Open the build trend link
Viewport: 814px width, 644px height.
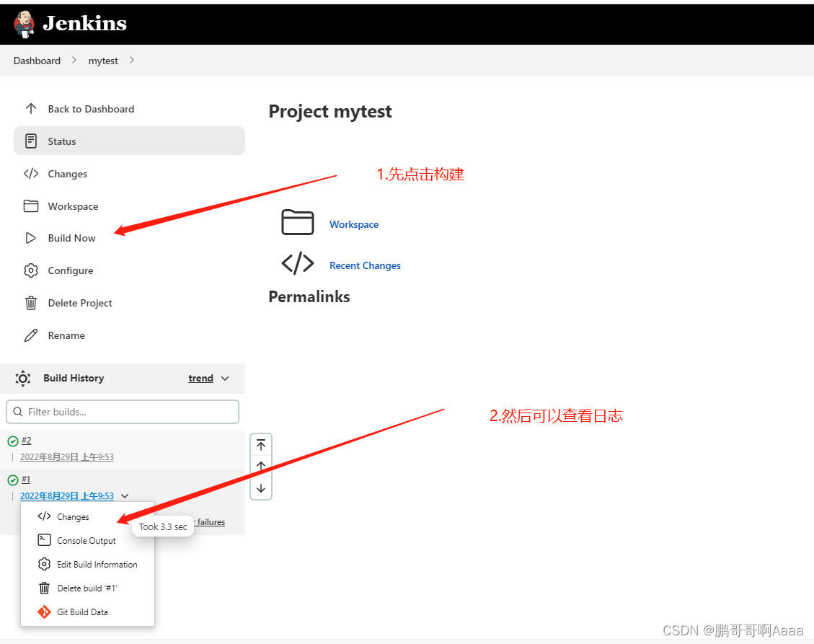pos(201,379)
